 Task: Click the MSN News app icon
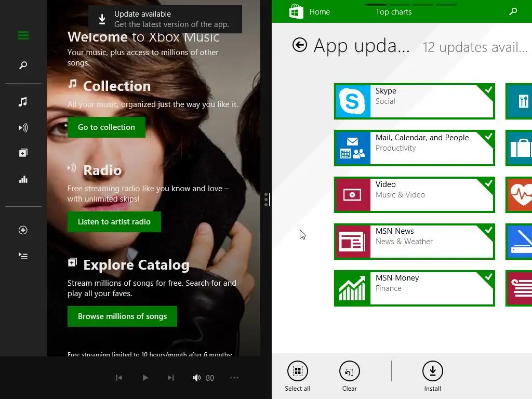coord(353,242)
